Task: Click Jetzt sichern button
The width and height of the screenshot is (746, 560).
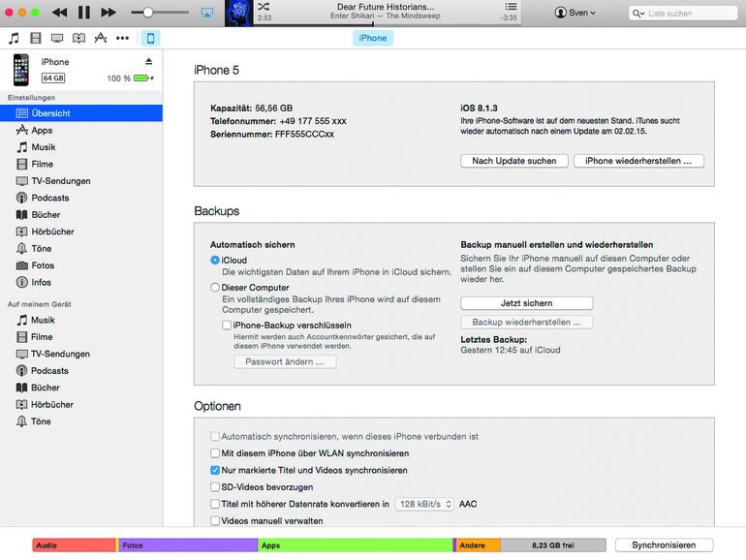Action: click(527, 303)
